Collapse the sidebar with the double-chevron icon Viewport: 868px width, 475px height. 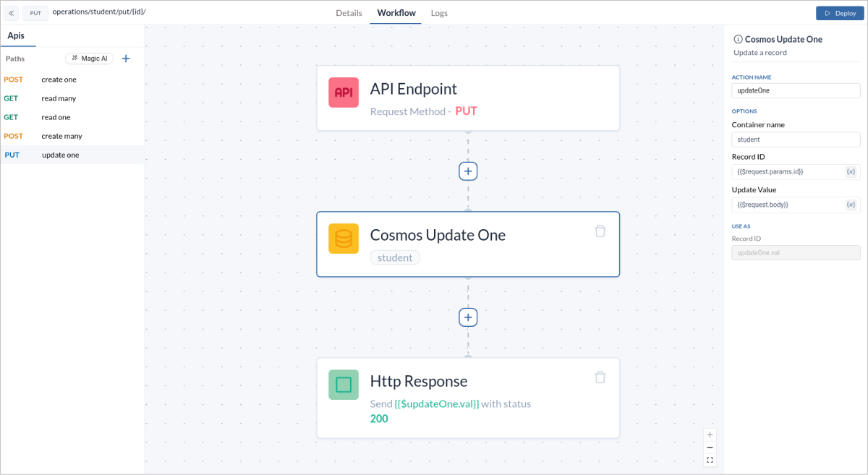coord(12,13)
